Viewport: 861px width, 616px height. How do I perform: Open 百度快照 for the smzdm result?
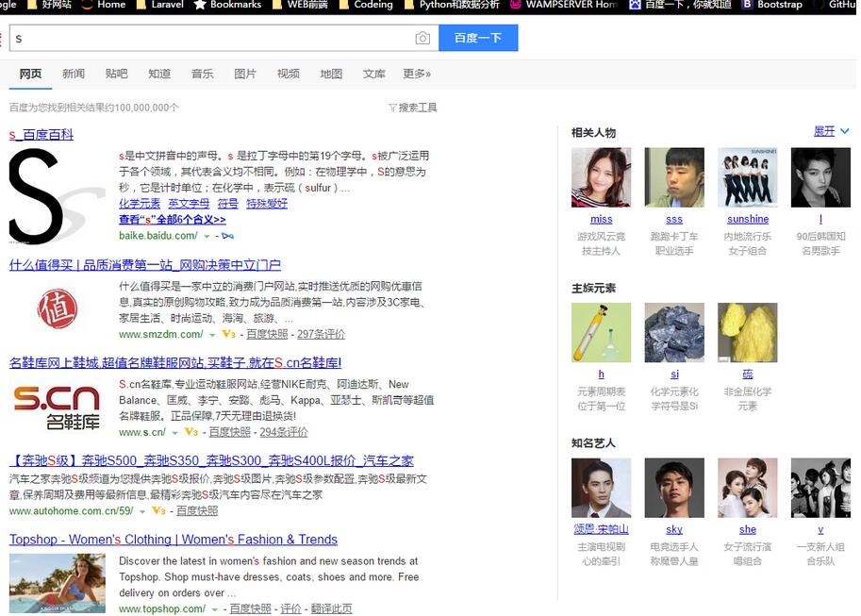[267, 334]
